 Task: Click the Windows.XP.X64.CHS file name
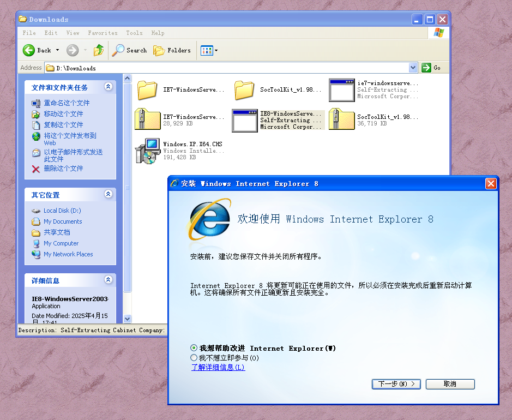[x=192, y=144]
